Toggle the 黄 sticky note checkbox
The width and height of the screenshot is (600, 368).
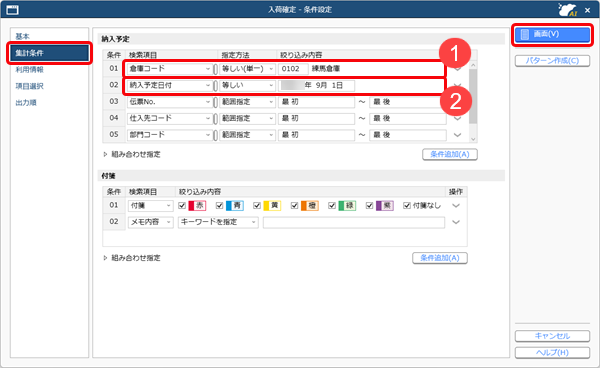coord(257,206)
